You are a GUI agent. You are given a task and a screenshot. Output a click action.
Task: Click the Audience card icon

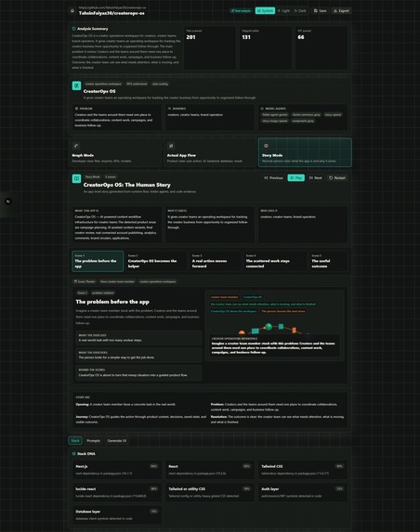coord(169,109)
